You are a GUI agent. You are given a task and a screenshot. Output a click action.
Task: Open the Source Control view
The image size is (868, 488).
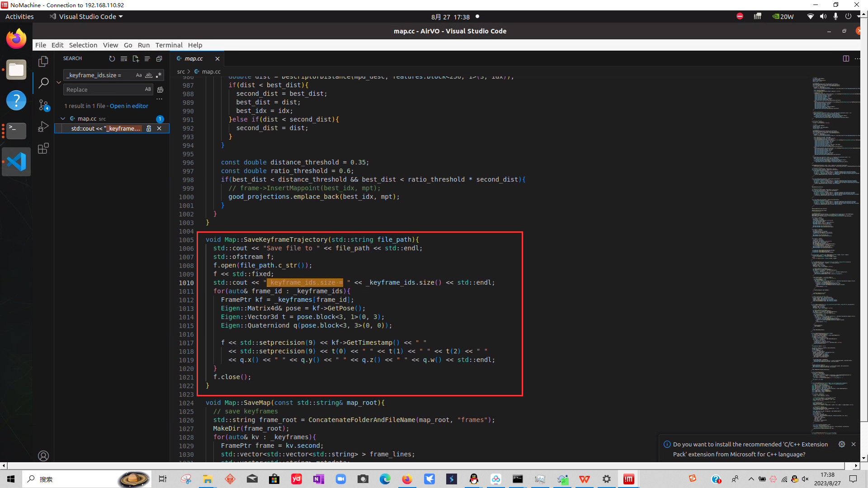(43, 105)
